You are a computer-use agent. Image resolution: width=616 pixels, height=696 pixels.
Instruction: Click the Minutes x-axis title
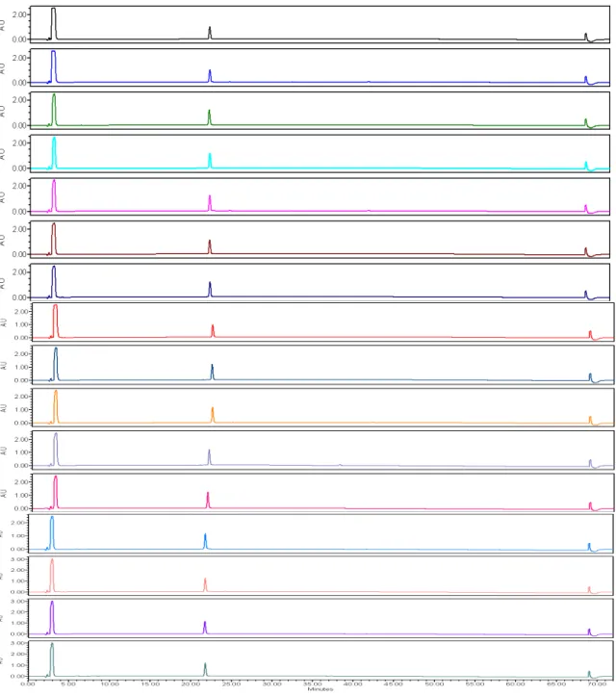click(320, 689)
